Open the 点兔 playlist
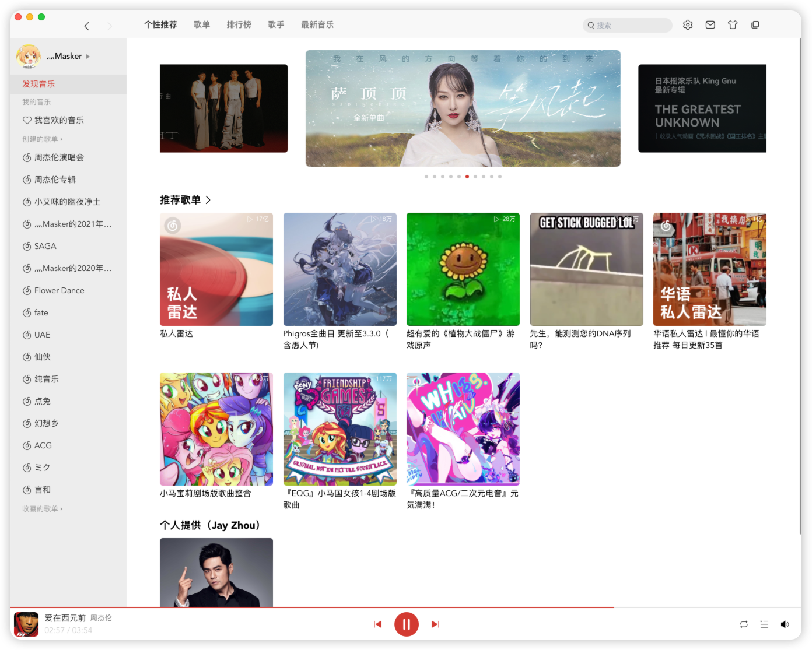The width and height of the screenshot is (812, 650). (x=68, y=401)
